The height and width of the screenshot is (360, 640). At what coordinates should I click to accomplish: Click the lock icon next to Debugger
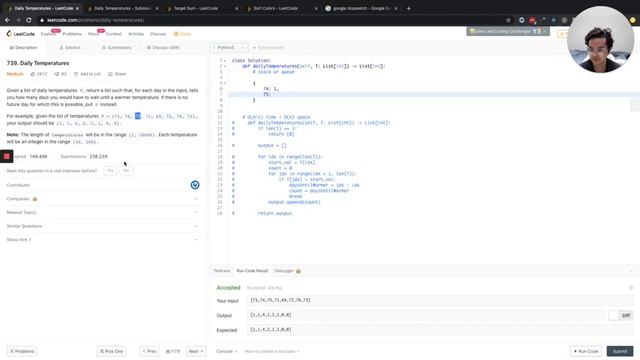tap(298, 271)
